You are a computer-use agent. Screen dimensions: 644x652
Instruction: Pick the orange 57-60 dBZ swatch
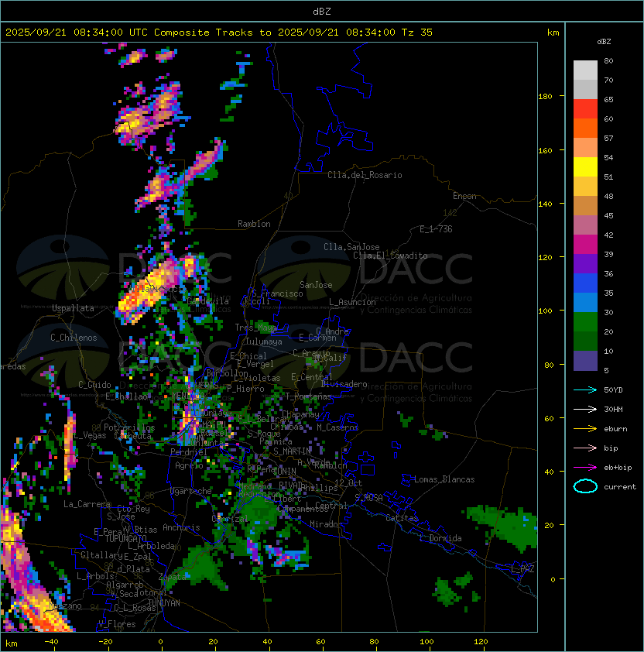(x=585, y=128)
